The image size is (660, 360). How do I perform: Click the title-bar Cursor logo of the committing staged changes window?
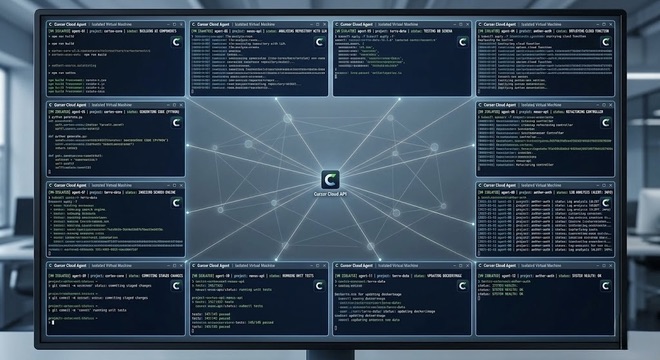(51, 266)
